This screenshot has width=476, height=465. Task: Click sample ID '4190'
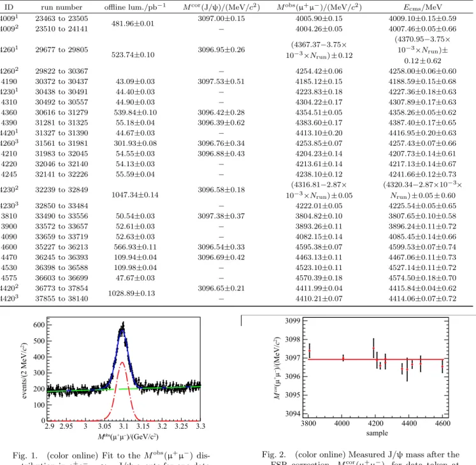(9, 82)
